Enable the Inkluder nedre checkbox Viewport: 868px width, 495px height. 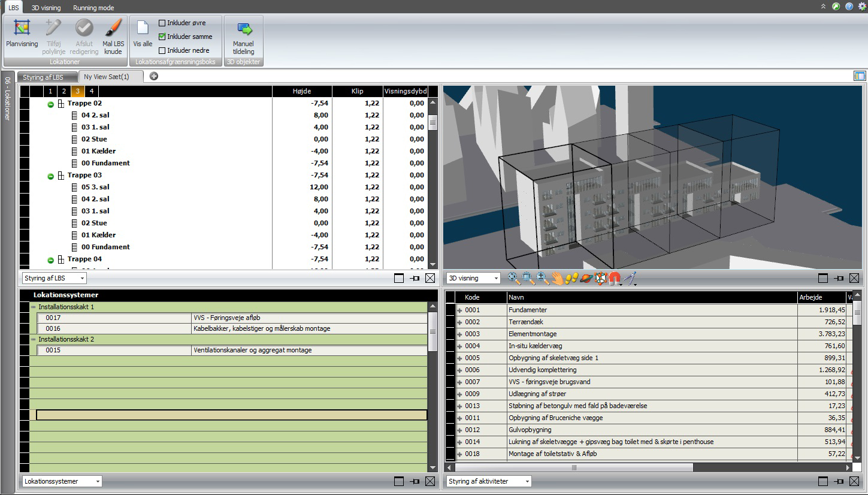coord(162,50)
